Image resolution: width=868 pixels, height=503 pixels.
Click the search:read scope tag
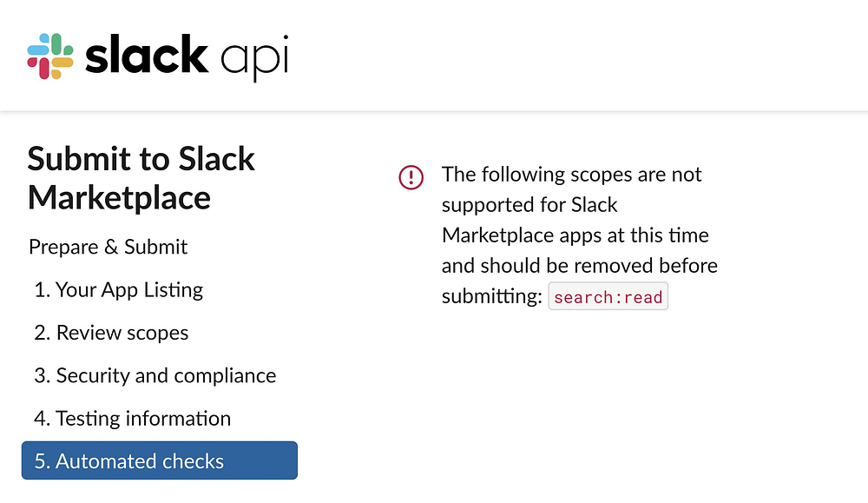(x=608, y=296)
